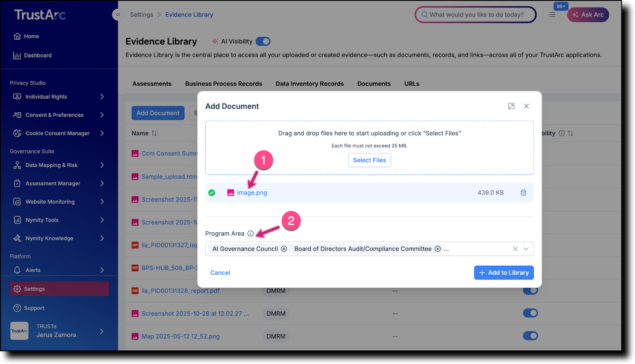This screenshot has height=364, width=635.
Task: Expand Individual Rights submenu chevron
Action: 102,97
